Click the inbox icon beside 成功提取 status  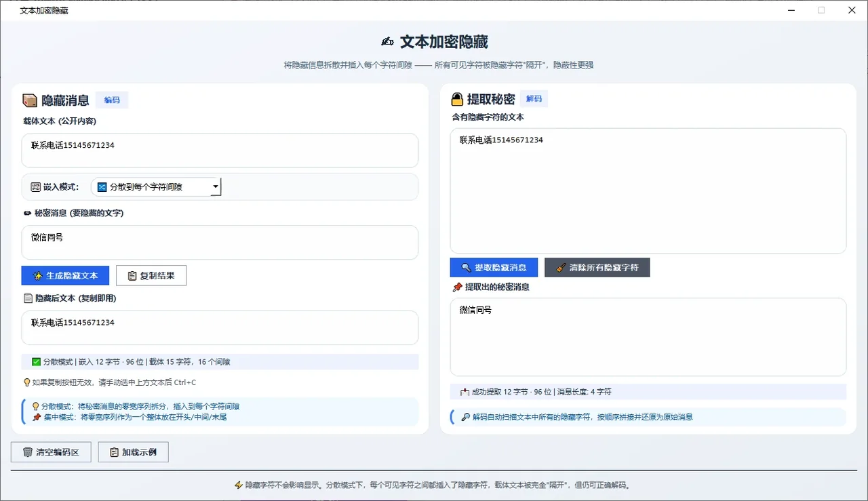point(465,392)
